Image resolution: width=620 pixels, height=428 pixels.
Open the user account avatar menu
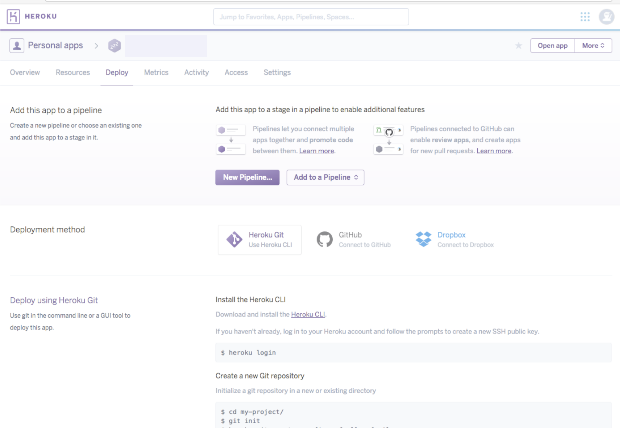pyautogui.click(x=606, y=17)
